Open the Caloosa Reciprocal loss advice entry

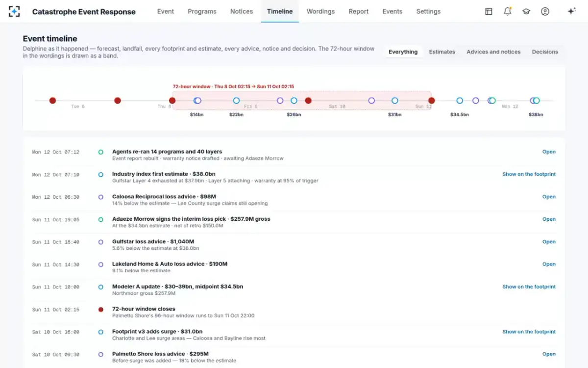pyautogui.click(x=549, y=197)
